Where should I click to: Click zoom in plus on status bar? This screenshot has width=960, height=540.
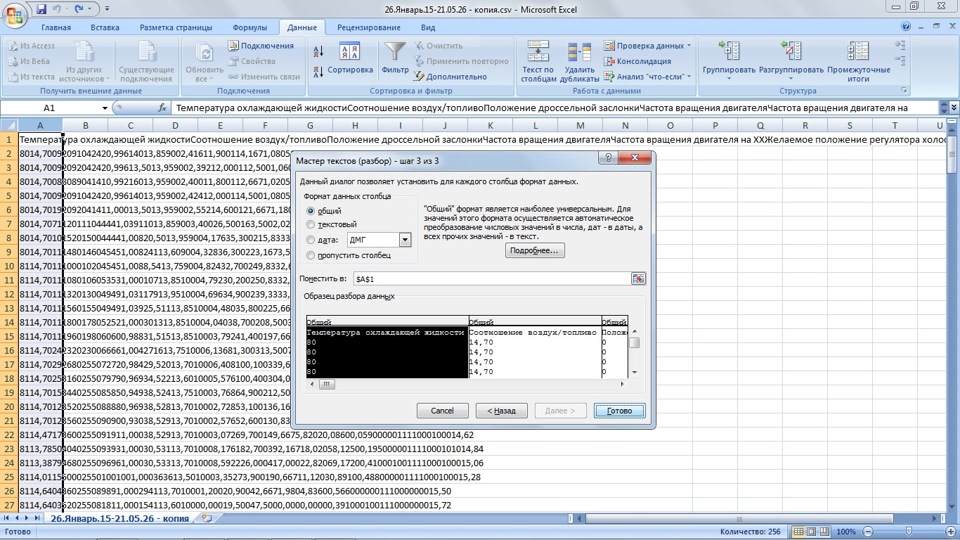(x=950, y=531)
